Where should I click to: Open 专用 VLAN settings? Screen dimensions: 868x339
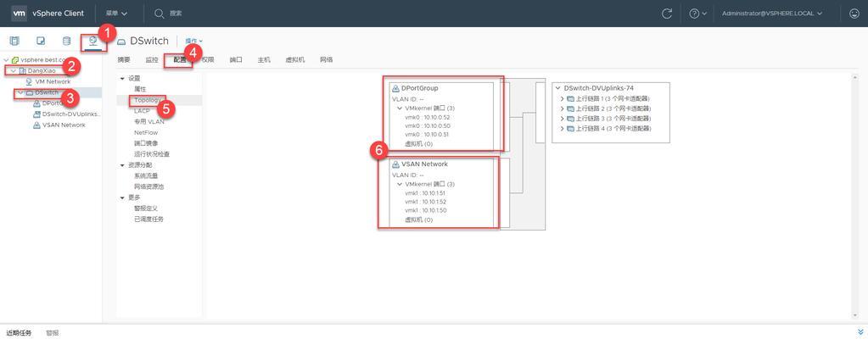[x=149, y=122]
